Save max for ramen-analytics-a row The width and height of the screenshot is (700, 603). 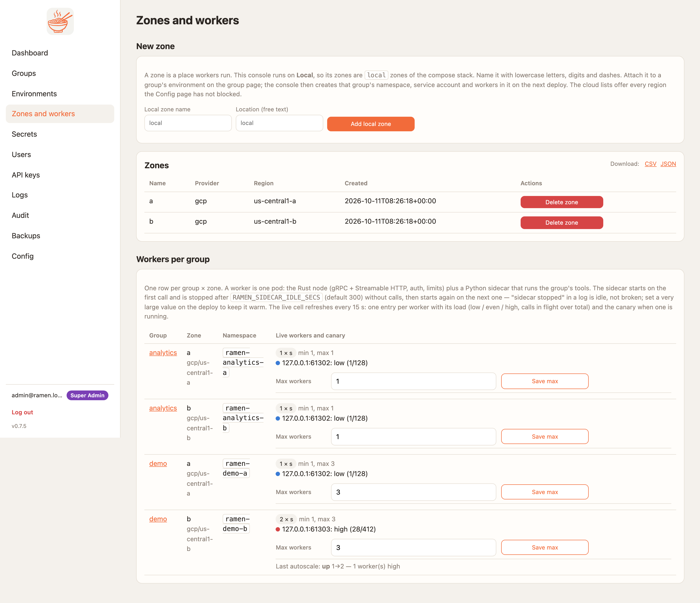545,381
